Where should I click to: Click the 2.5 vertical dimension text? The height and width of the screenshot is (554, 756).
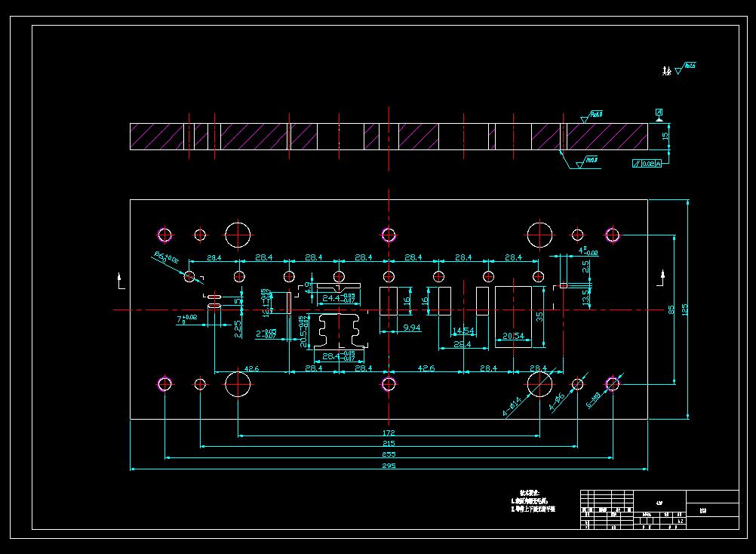coord(585,266)
